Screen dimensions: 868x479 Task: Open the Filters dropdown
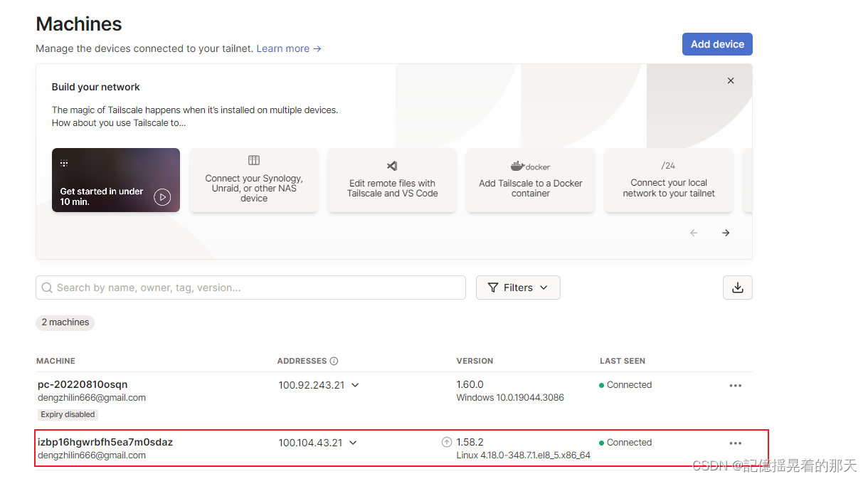(x=518, y=288)
